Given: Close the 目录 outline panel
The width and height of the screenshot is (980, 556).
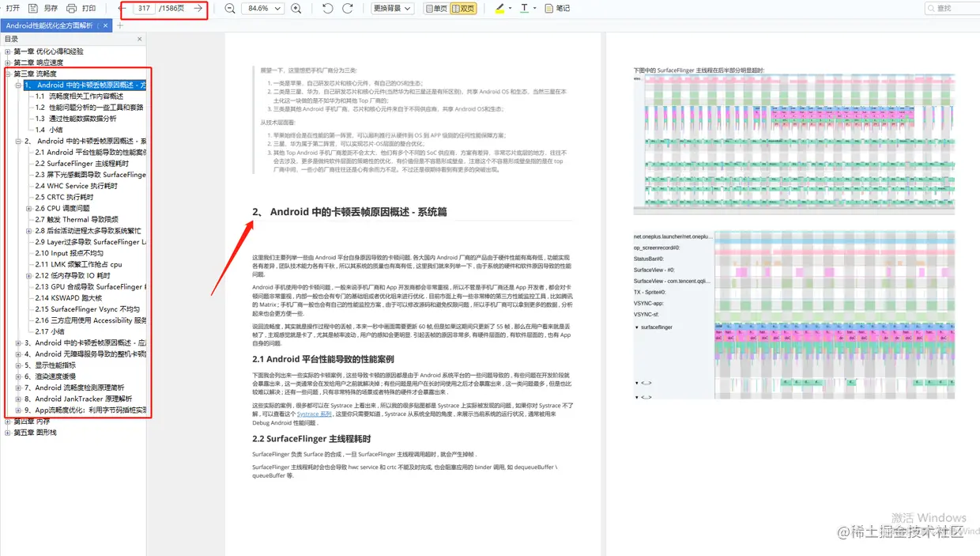Looking at the screenshot, I should point(140,39).
